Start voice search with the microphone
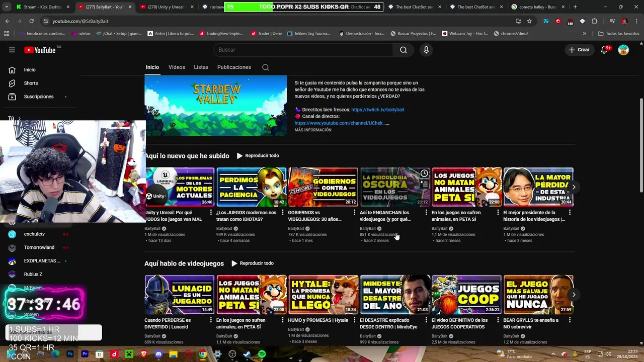 point(426,50)
